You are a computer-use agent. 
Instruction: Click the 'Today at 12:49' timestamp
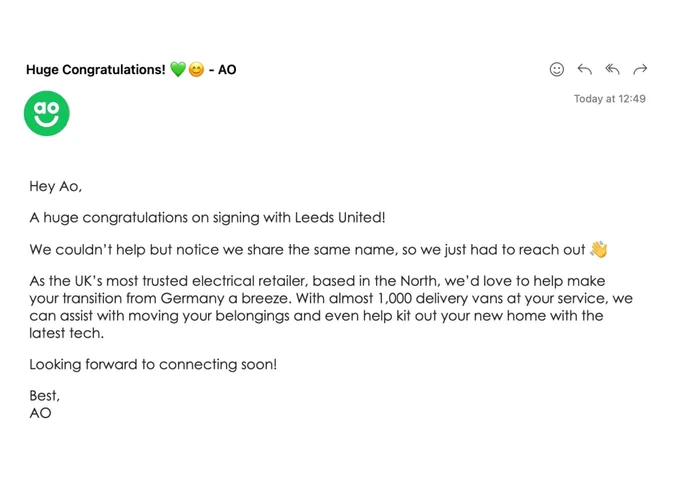pos(610,99)
